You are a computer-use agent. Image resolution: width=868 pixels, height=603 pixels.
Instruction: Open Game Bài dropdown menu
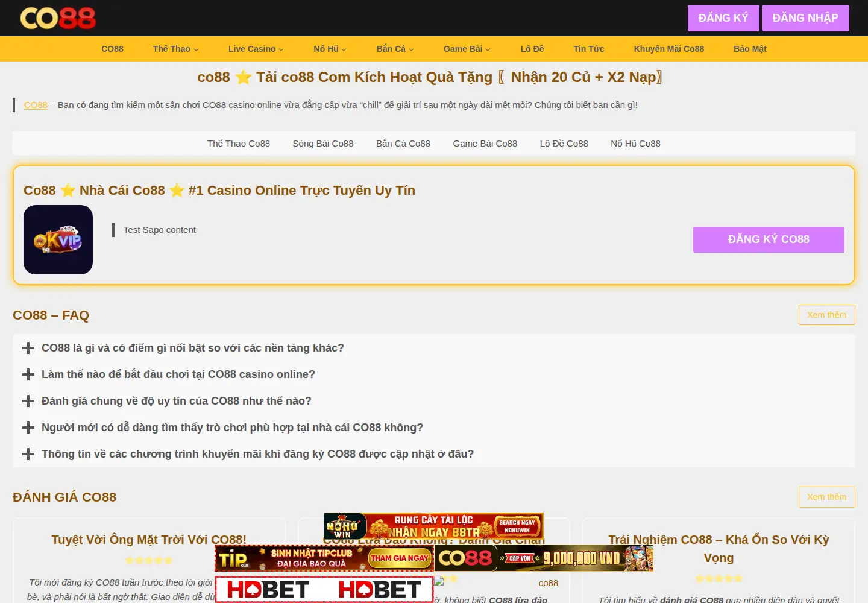(x=467, y=49)
